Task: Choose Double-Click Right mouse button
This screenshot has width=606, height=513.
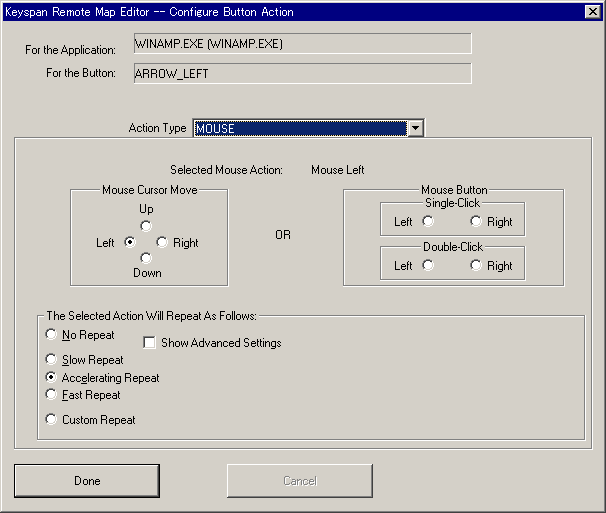Action: tap(476, 266)
